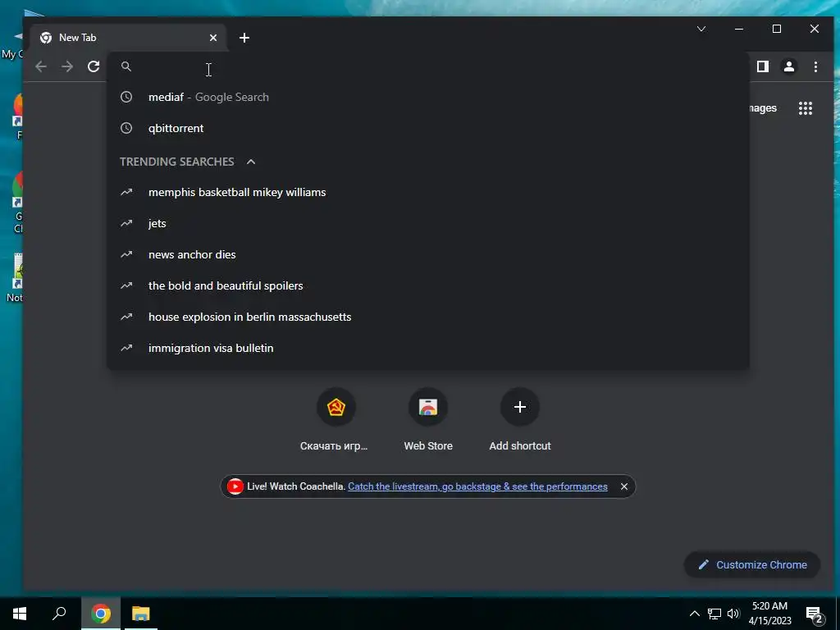The image size is (840, 630).
Task: Collapse the Trending Searches section
Action: [251, 162]
